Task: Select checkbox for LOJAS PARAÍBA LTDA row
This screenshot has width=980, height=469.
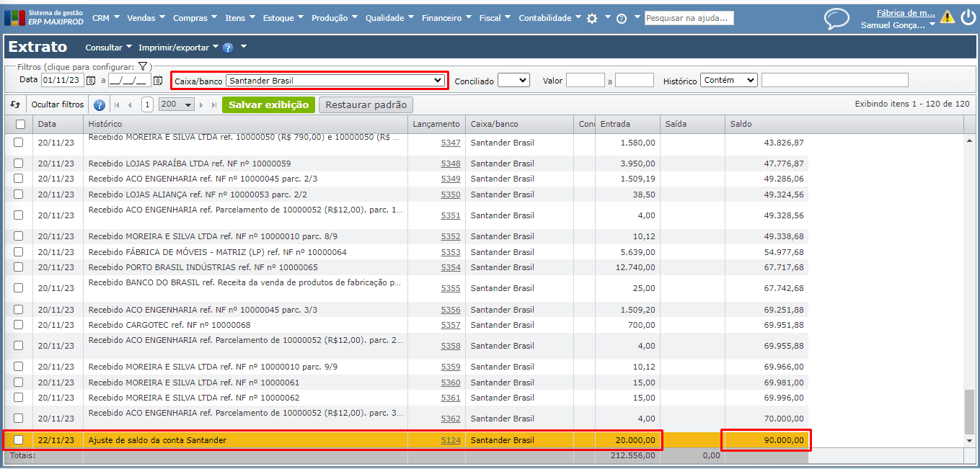Action: click(x=19, y=164)
